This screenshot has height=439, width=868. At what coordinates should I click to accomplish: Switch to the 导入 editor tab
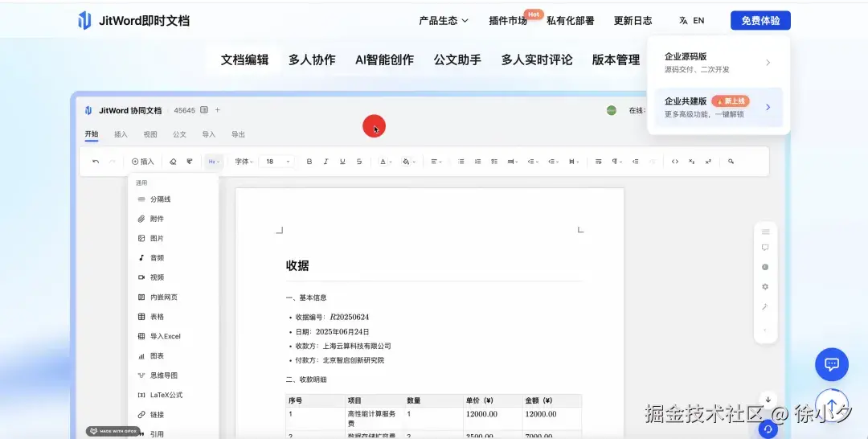[x=209, y=134]
